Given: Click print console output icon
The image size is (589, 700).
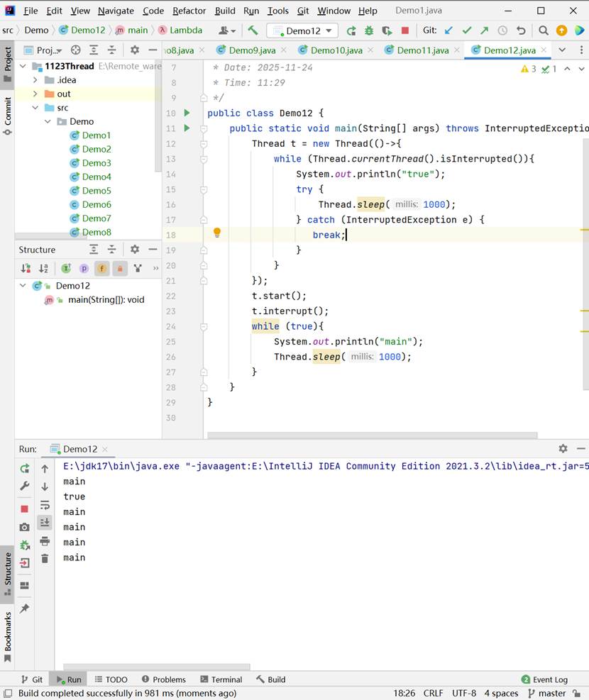Looking at the screenshot, I should (x=45, y=541).
